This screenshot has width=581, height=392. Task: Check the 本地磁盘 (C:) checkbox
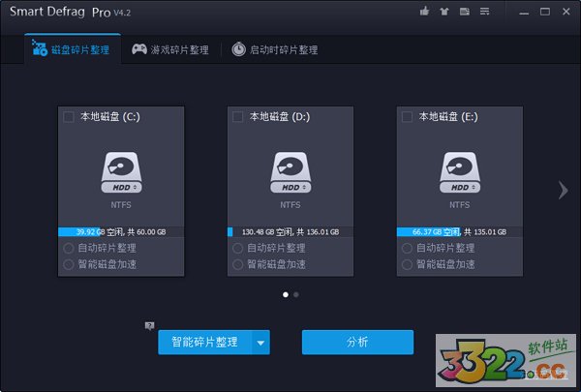[x=69, y=117]
